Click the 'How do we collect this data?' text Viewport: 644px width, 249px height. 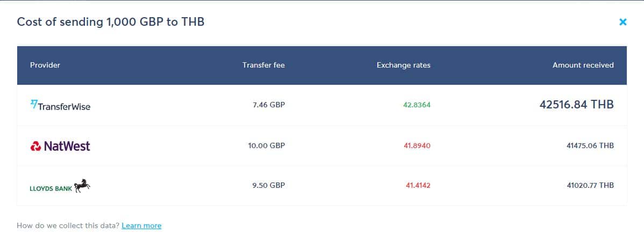68,225
